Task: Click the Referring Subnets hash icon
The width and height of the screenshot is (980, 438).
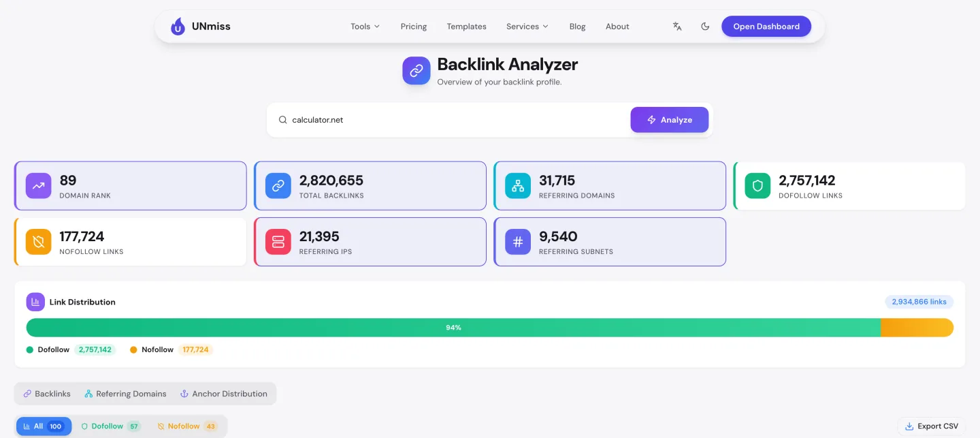Action: tap(518, 242)
